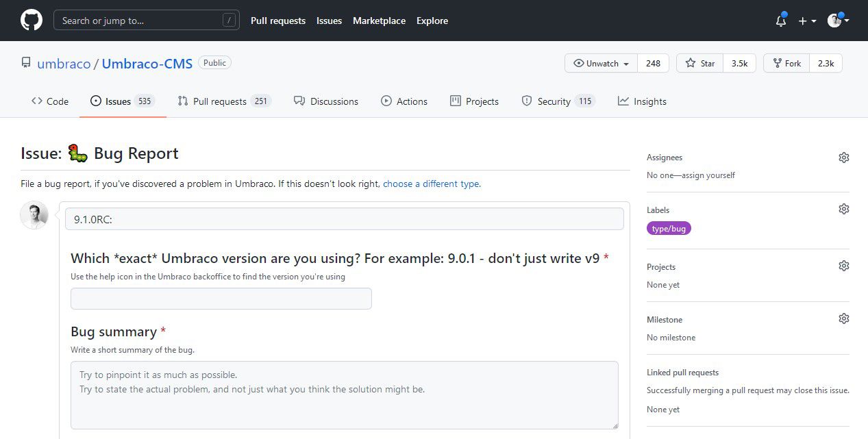Click the Umbraco version input field
Viewport: 868px width, 439px height.
pos(221,299)
